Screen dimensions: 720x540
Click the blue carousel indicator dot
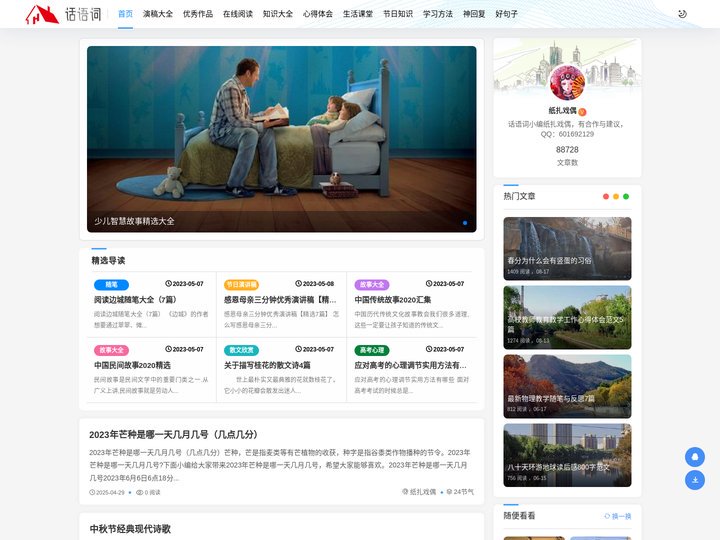465,223
